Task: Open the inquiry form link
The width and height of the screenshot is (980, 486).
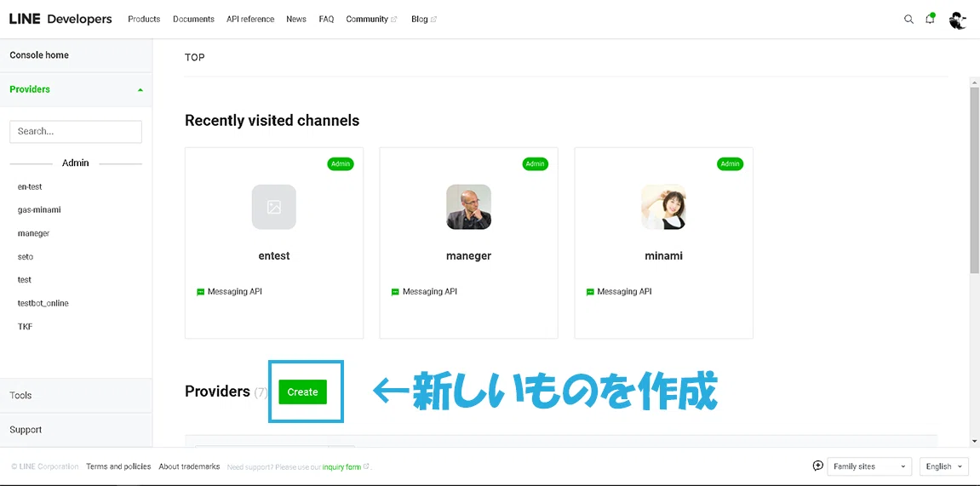Action: 342,466
